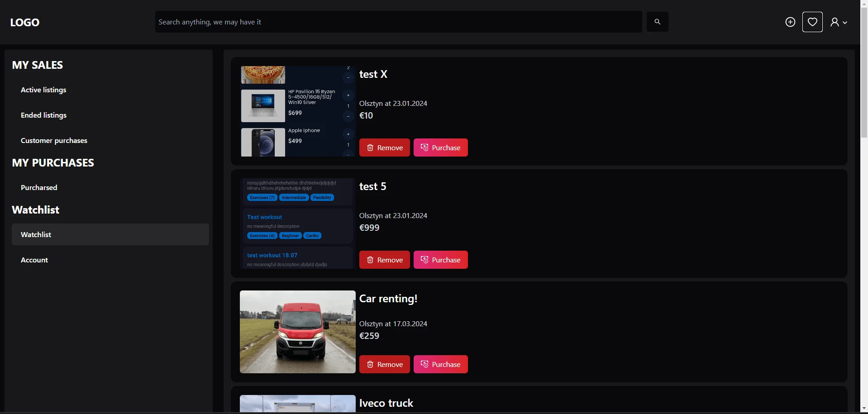Click the 'Car renting!' title

pyautogui.click(x=388, y=299)
